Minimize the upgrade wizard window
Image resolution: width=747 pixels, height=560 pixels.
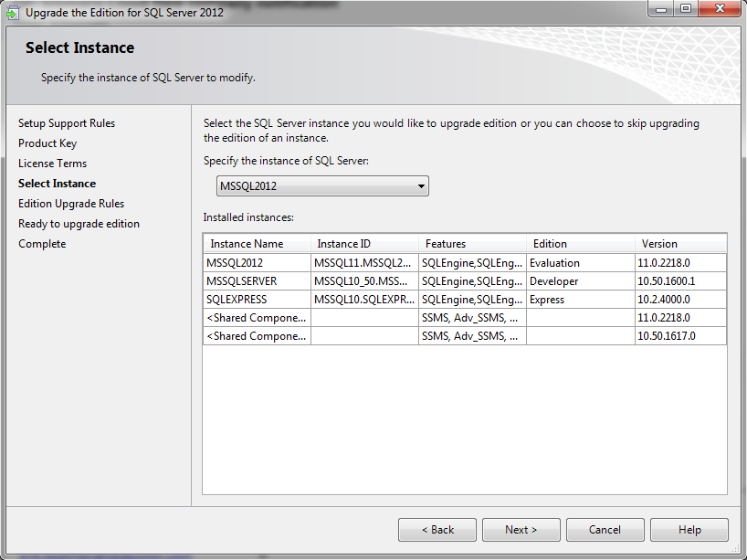point(661,8)
